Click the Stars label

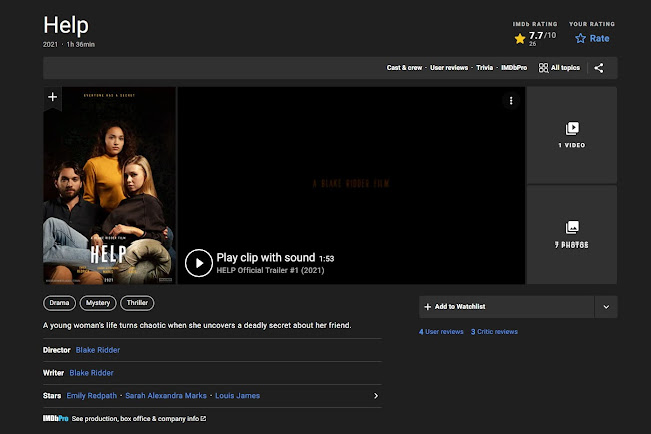click(x=52, y=396)
